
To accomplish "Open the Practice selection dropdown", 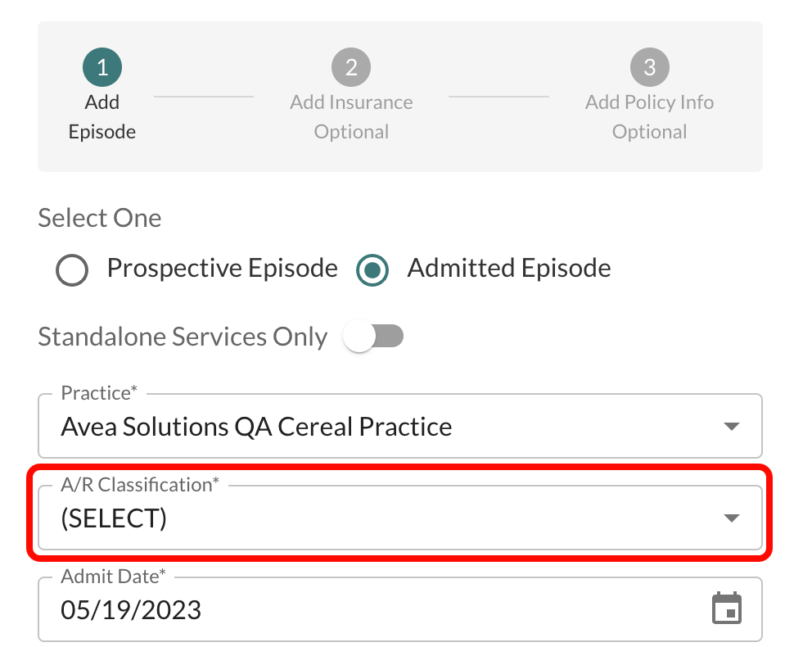I will [x=399, y=425].
